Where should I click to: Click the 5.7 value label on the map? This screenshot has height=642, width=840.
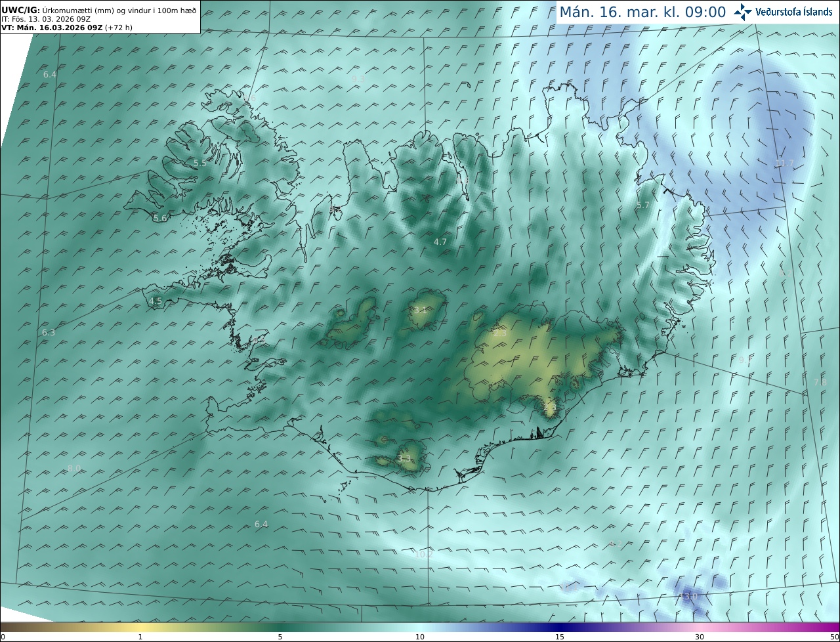coord(642,205)
